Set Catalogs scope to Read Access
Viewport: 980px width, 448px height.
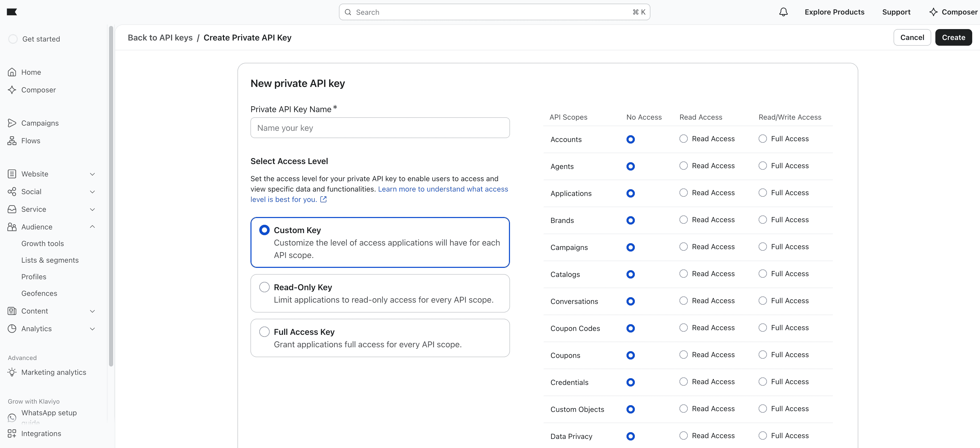pos(684,274)
